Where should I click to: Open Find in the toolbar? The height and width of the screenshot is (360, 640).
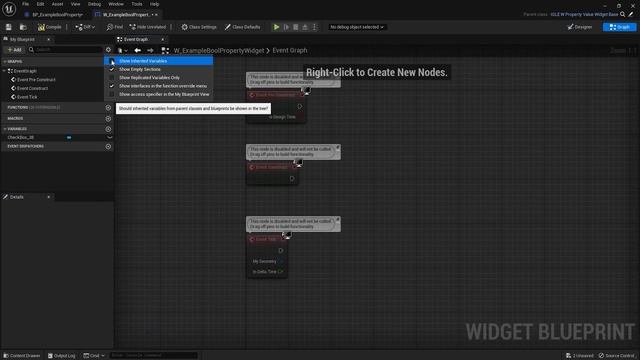(115, 27)
